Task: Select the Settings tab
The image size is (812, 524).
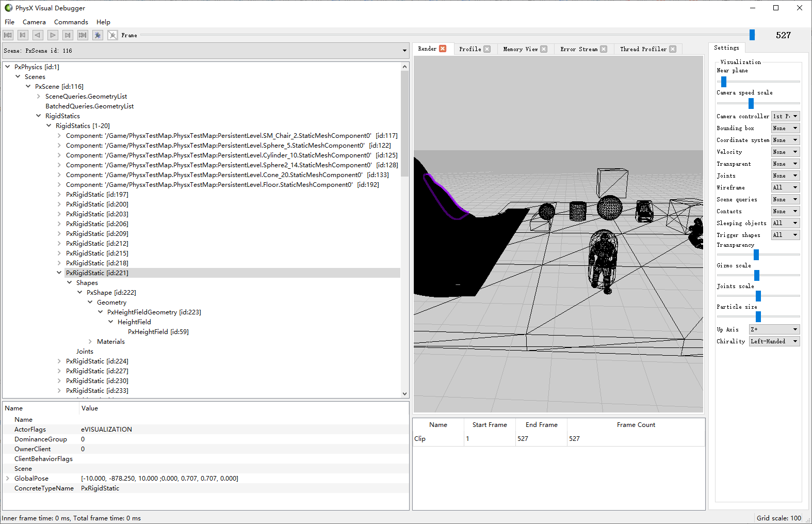Action: (726, 47)
